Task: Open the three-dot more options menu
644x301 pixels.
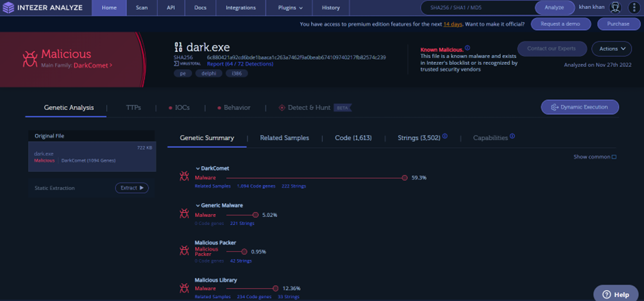Action: pyautogui.click(x=635, y=8)
